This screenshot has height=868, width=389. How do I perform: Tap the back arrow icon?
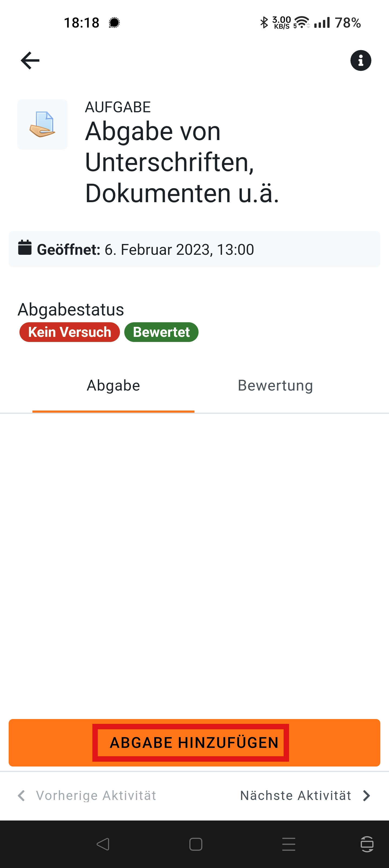coord(30,61)
